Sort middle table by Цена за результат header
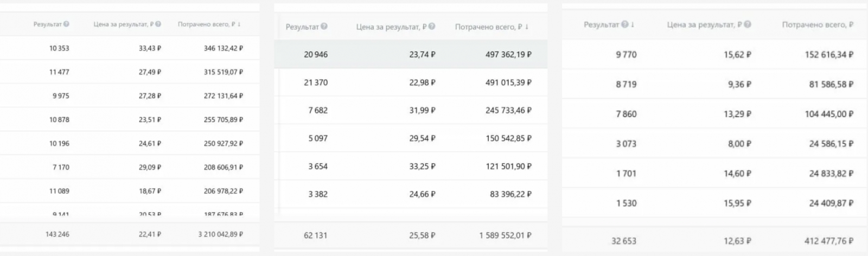This screenshot has height=256, width=868. point(391,27)
